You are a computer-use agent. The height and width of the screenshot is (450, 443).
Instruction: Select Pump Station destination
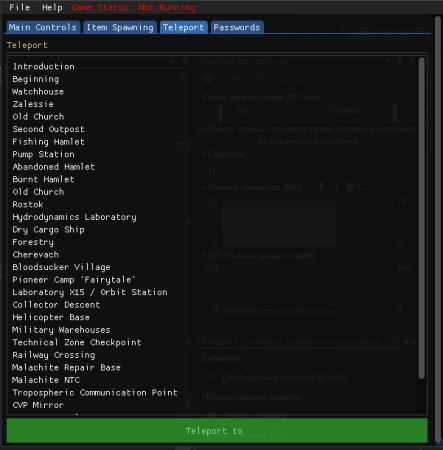(43, 154)
